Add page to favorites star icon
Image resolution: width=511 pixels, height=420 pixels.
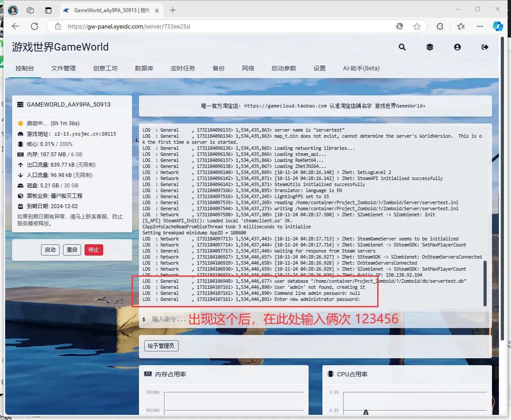click(x=417, y=26)
